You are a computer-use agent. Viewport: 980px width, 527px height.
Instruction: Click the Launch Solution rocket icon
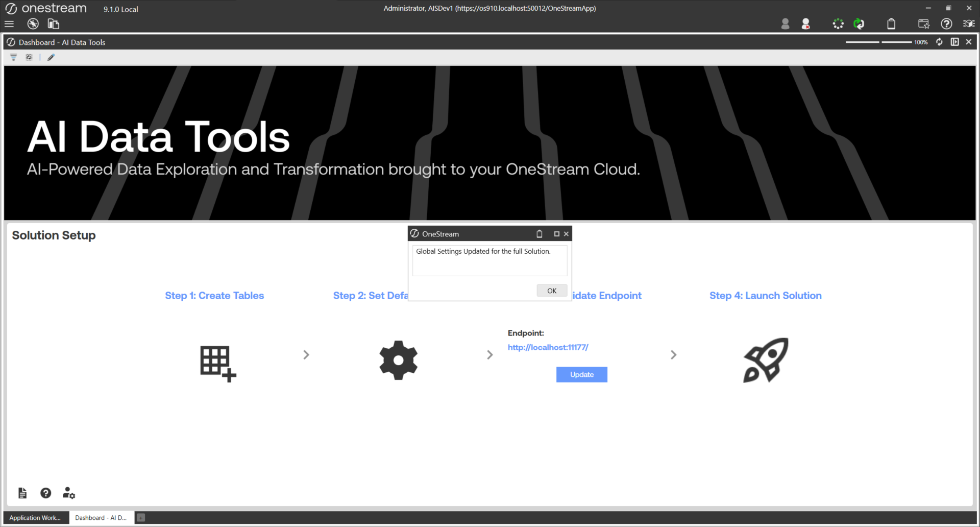click(766, 360)
